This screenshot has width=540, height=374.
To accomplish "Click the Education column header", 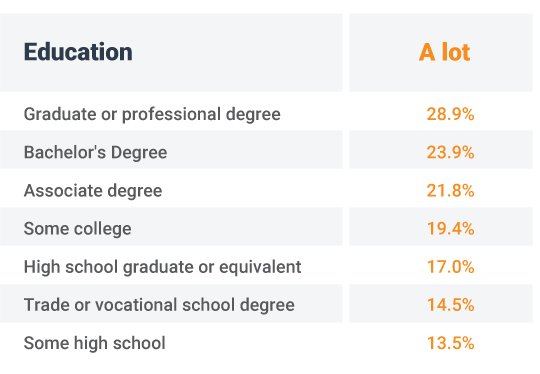I will [x=78, y=52].
